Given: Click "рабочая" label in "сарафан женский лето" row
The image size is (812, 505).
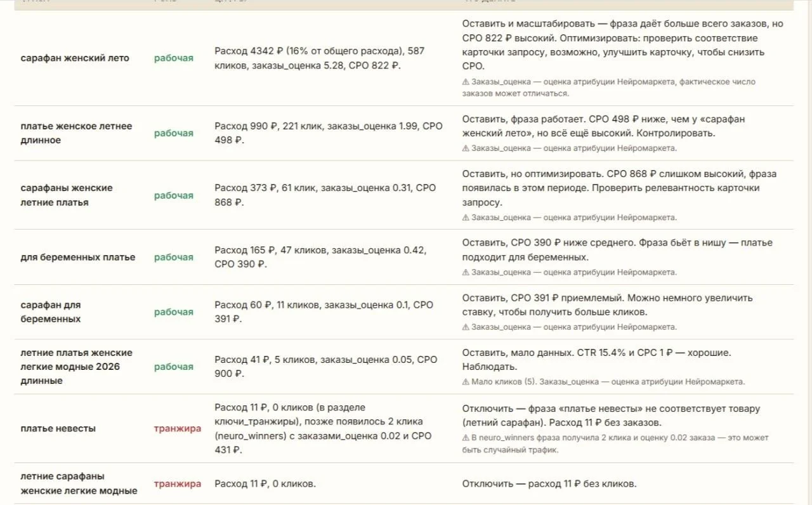Looking at the screenshot, I should (174, 58).
